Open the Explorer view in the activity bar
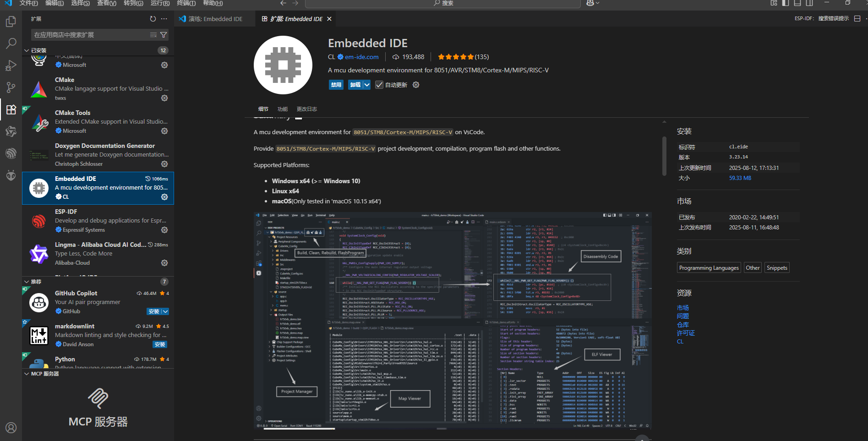 pyautogui.click(x=11, y=22)
